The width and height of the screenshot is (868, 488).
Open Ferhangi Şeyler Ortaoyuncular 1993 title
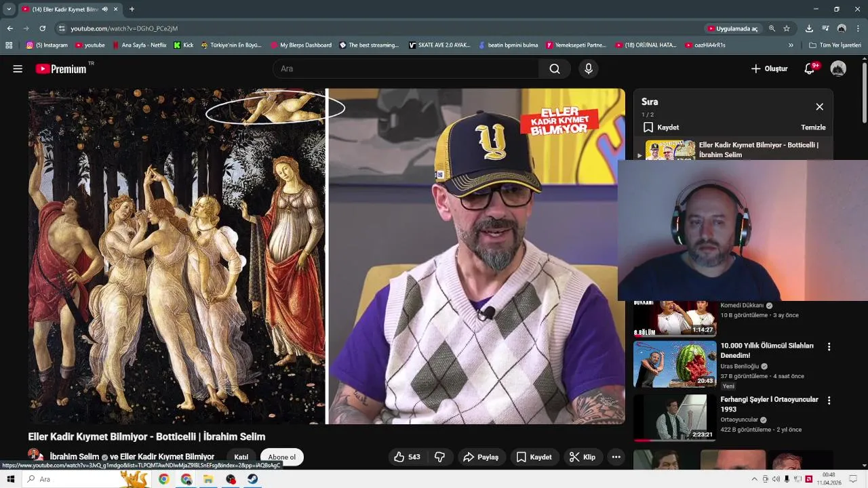769,404
